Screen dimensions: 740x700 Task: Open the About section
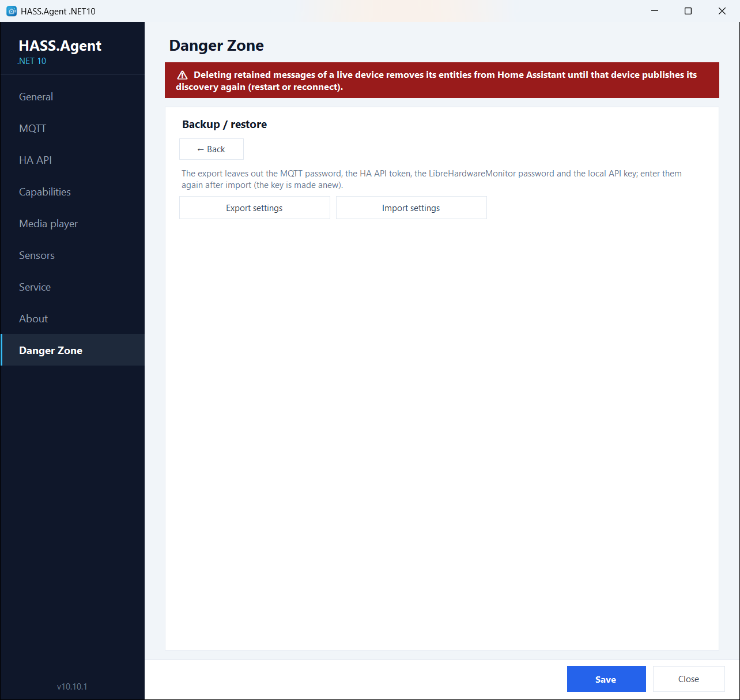pos(73,319)
